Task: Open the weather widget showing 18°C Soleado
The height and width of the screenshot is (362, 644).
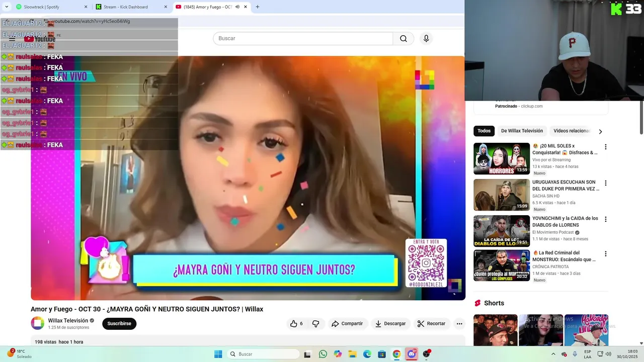Action: point(19,354)
